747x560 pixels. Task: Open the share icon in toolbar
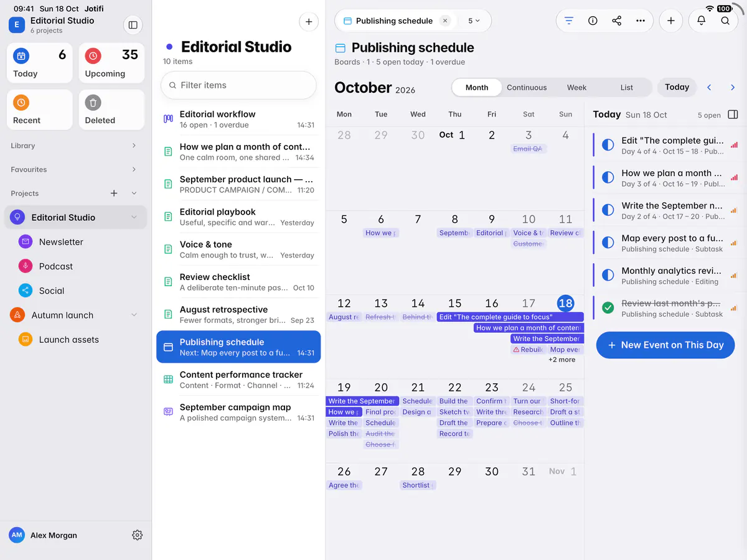pyautogui.click(x=617, y=21)
